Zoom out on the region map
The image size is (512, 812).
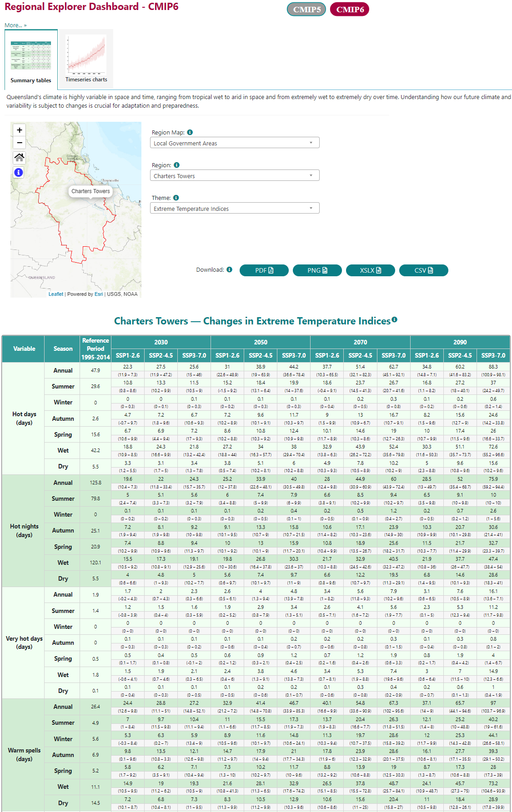click(x=19, y=142)
